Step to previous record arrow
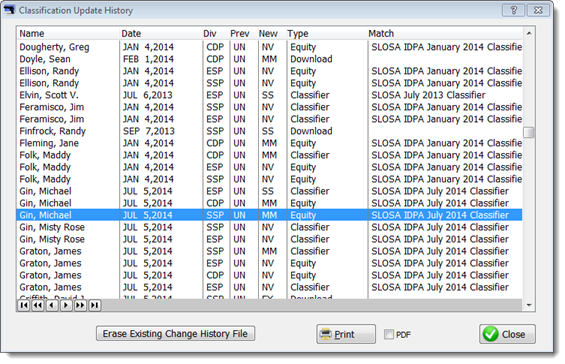Screen dimensions: 565x364 coord(52,305)
